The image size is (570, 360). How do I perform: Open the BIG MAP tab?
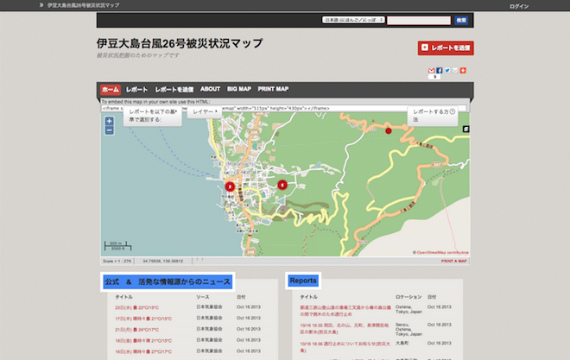tap(239, 89)
